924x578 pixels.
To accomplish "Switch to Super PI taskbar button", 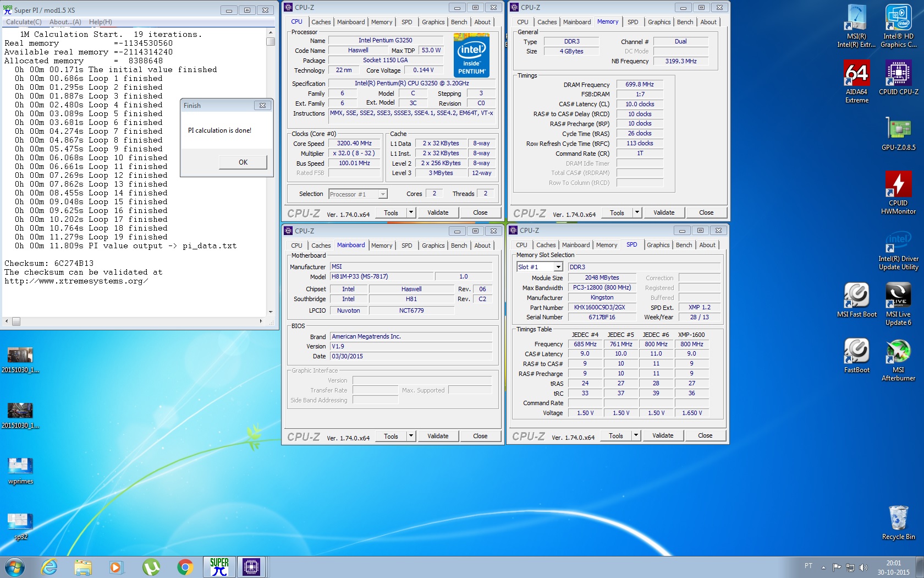I will [219, 567].
